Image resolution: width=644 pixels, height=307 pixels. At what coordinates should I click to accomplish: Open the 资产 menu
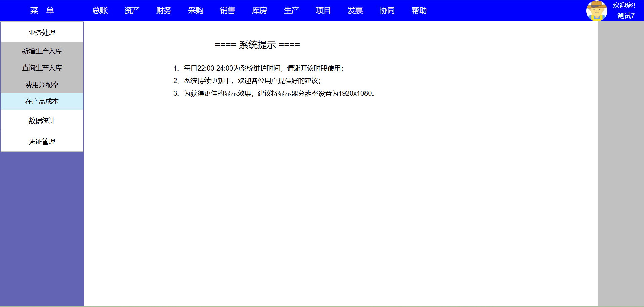click(x=132, y=11)
